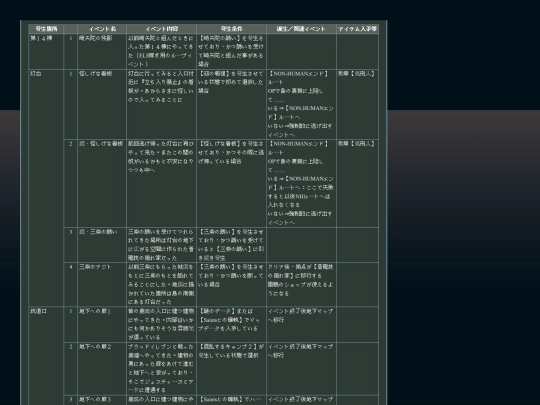
Task: Click NON-HUMANエンド related cell of 続・怪しげな看板
Action: [x=301, y=183]
